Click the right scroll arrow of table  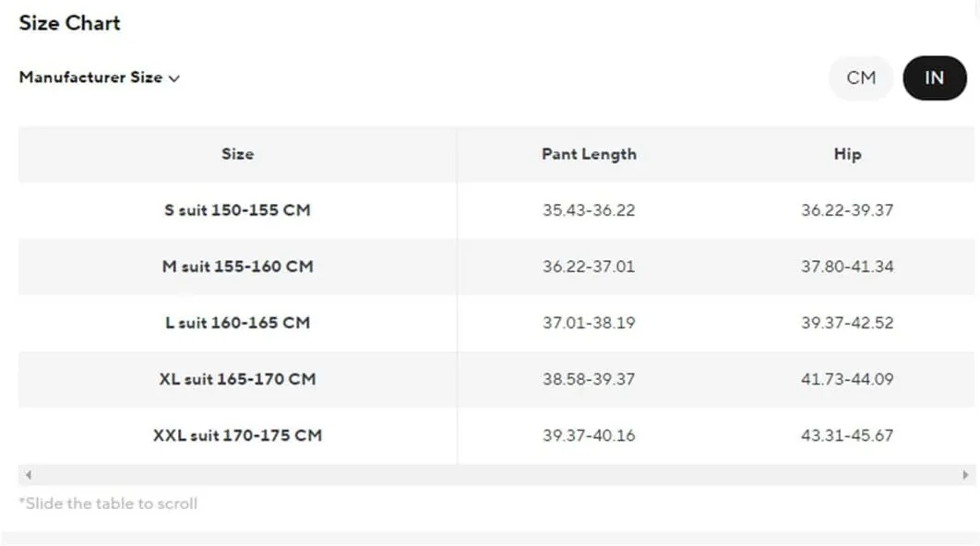pos(965,475)
